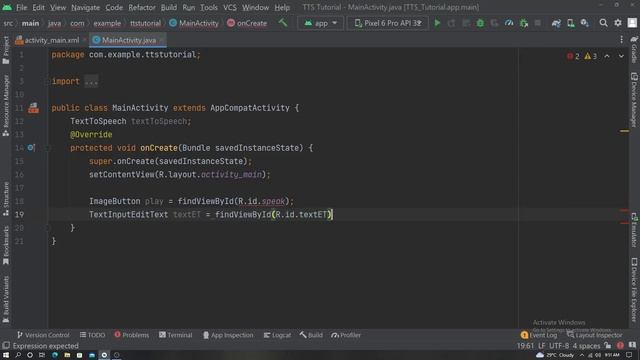Collapse the onCreate method fold marker
Screen dimensions: 640x360
[x=47, y=148]
